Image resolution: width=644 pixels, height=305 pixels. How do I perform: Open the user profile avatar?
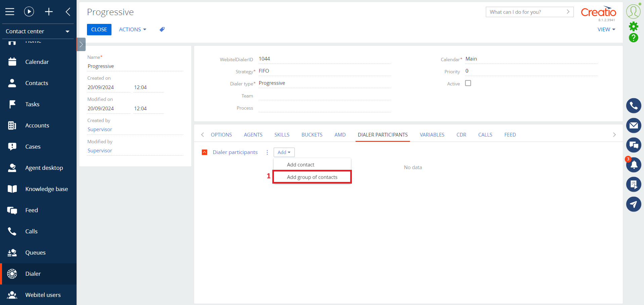[633, 11]
